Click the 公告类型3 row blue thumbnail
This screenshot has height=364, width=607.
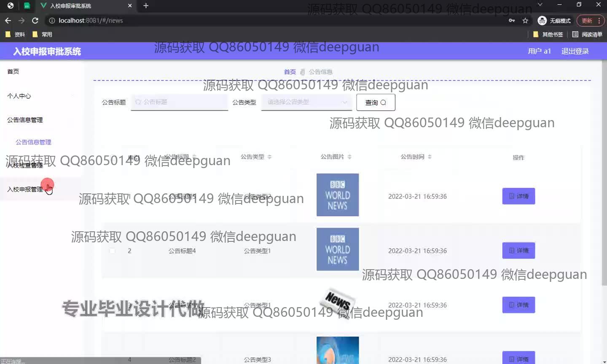tap(338, 350)
